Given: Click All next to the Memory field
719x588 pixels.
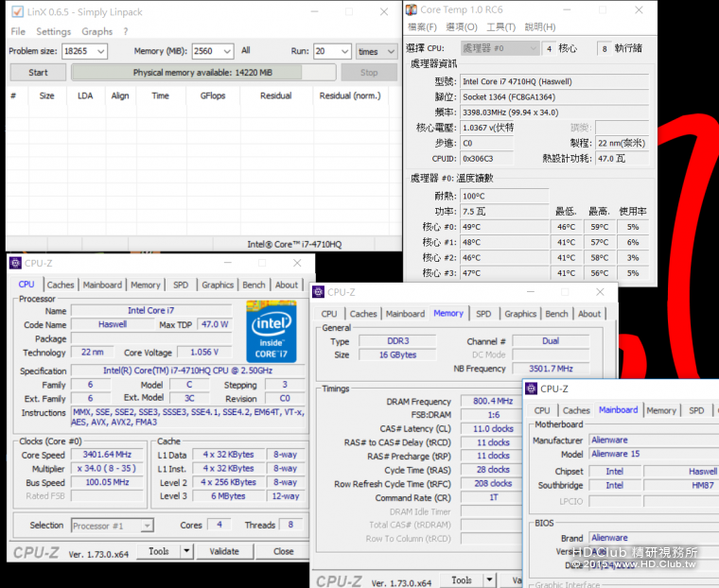Looking at the screenshot, I should 246,51.
